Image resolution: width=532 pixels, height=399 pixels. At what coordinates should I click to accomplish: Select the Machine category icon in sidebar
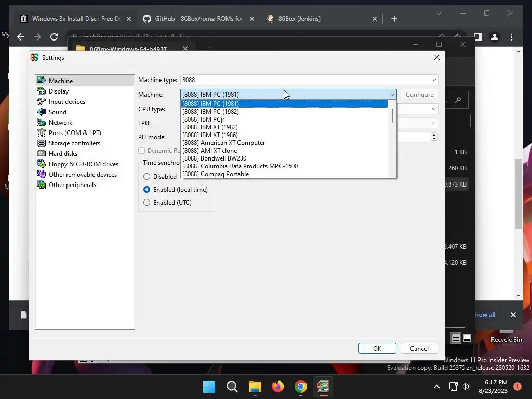pos(42,81)
